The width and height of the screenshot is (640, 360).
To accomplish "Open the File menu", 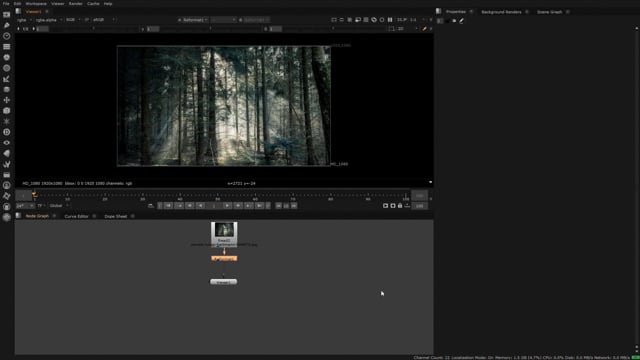I will 6,4.
